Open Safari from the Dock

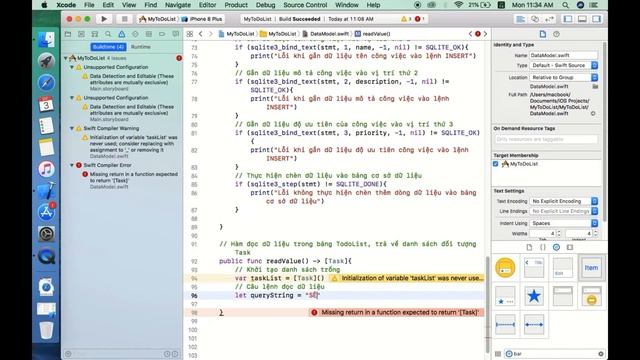pos(46,83)
